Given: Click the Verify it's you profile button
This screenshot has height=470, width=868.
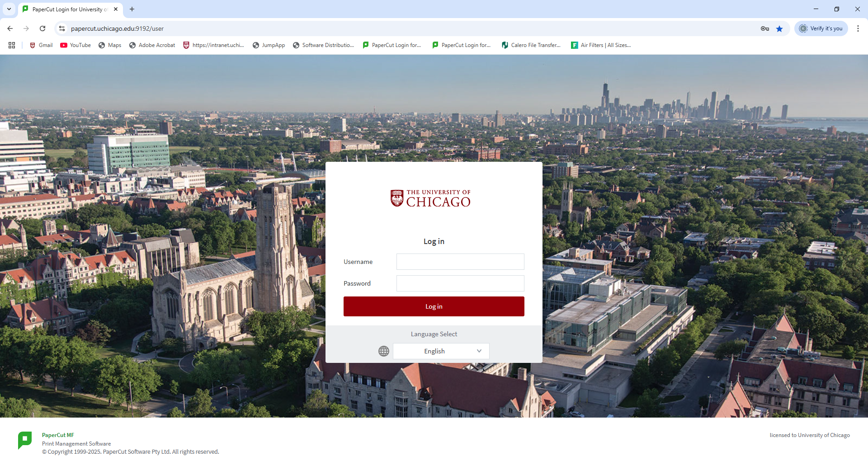Looking at the screenshot, I should (821, 28).
